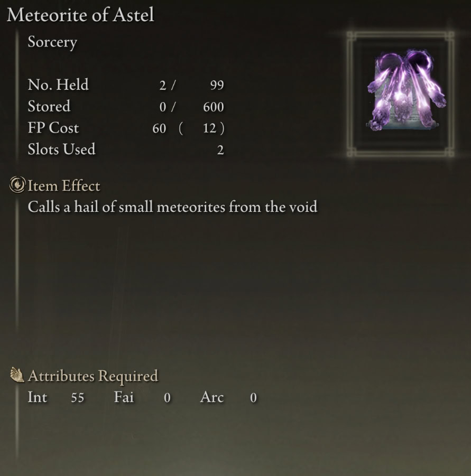471x476 pixels.
Task: Click the parenthesized FP value 12
Action: [x=209, y=128]
